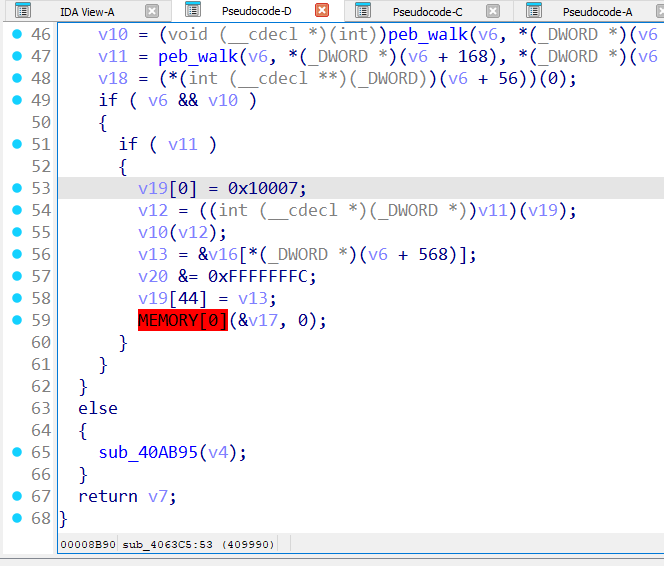
Task: Close the Pseudocode-C tab
Action: pos(494,11)
